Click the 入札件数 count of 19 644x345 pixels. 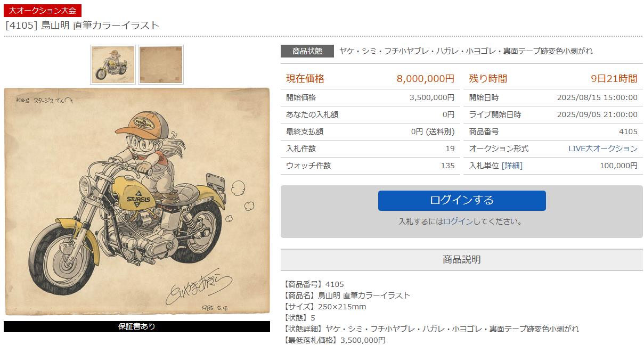(450, 149)
